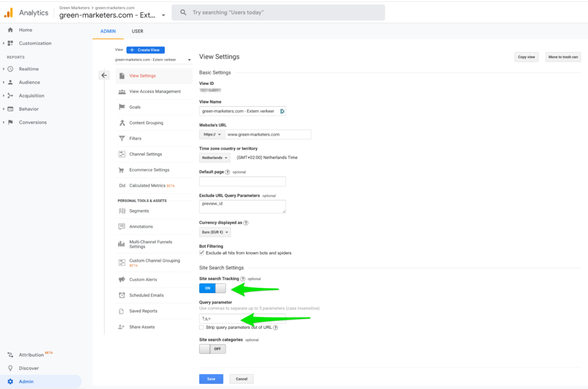The image size is (588, 389).
Task: Click the Save button
Action: click(x=211, y=379)
